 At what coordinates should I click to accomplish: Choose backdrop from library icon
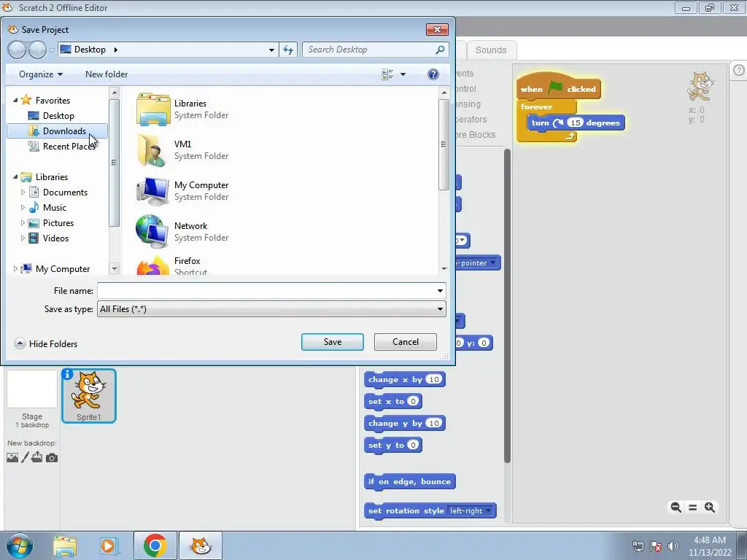(12, 458)
